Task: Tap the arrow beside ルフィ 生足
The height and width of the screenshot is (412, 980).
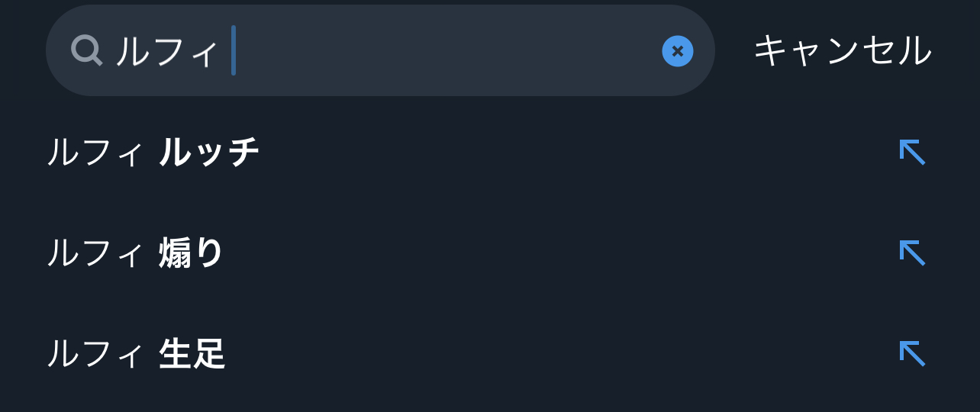Action: 912,353
